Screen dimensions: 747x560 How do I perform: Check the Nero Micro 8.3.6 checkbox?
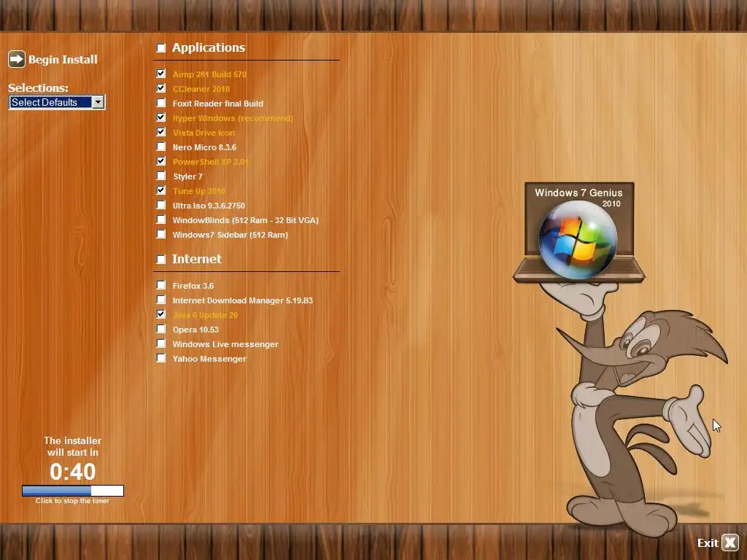point(161,147)
